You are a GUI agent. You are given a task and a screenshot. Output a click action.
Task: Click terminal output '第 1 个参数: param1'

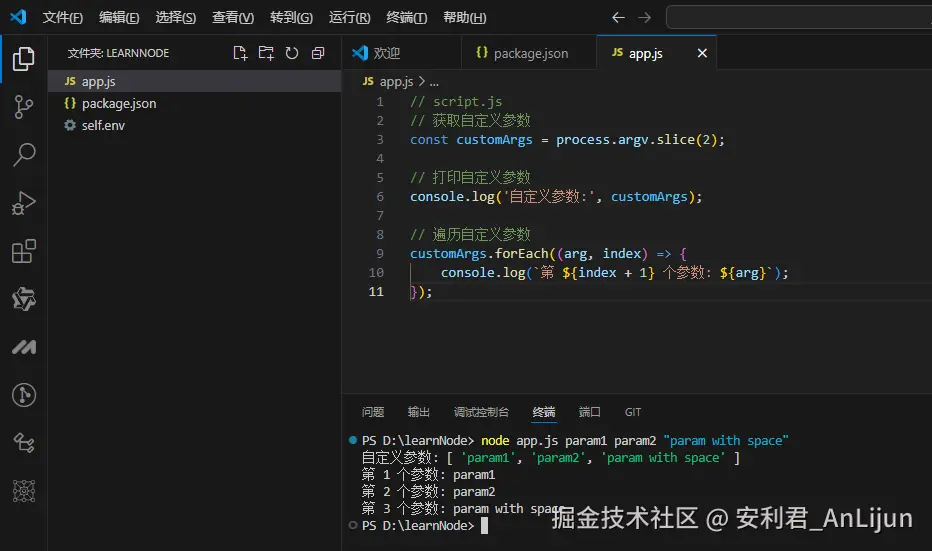(428, 474)
